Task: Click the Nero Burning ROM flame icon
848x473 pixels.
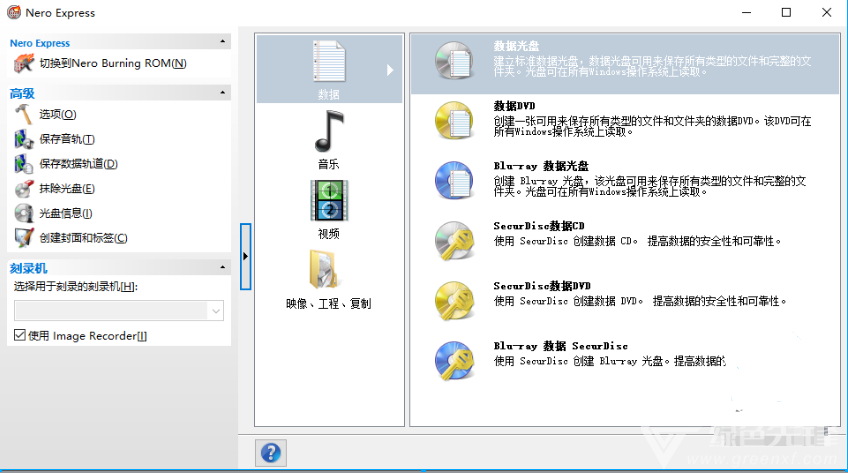Action: [x=24, y=64]
